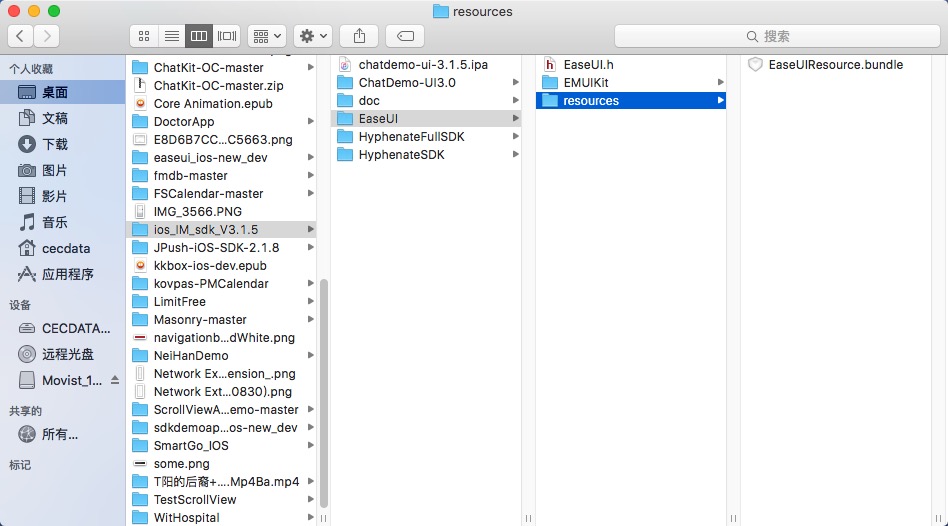Screen dimensions: 948x526
Task: Select 桌面 in the sidebar
Action: click(x=63, y=93)
